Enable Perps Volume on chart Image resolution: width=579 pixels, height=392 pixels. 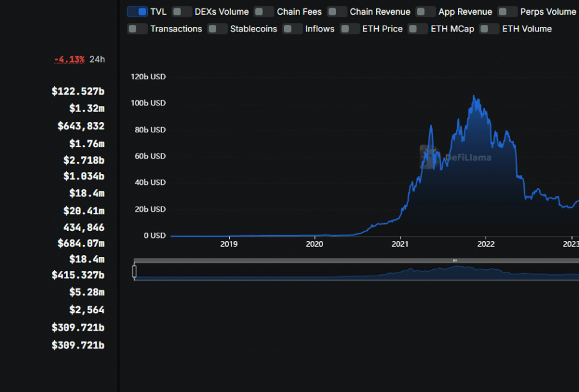point(507,12)
